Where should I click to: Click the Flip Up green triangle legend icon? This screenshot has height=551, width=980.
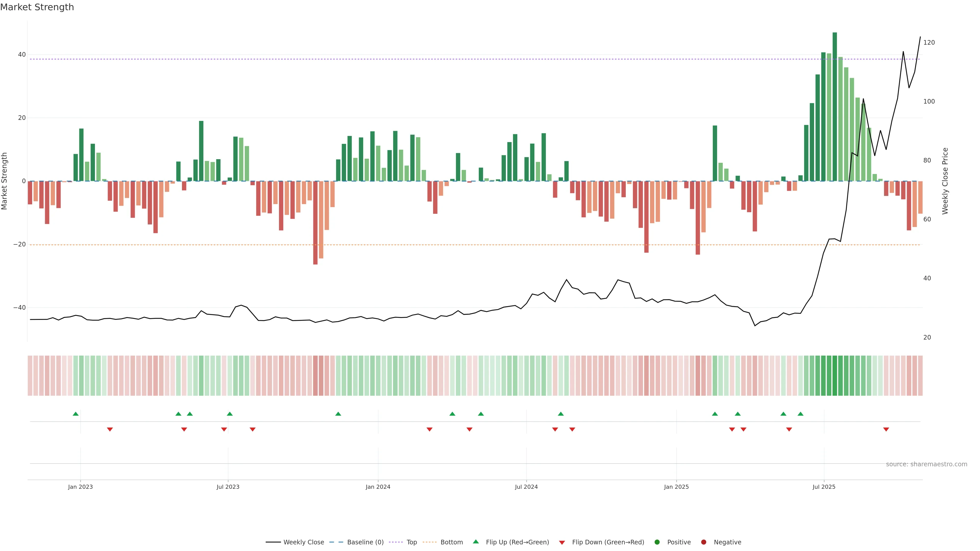coord(475,542)
